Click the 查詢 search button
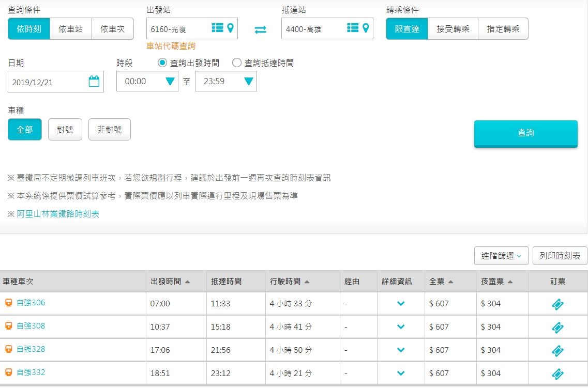This screenshot has width=588, height=389. 525,133
